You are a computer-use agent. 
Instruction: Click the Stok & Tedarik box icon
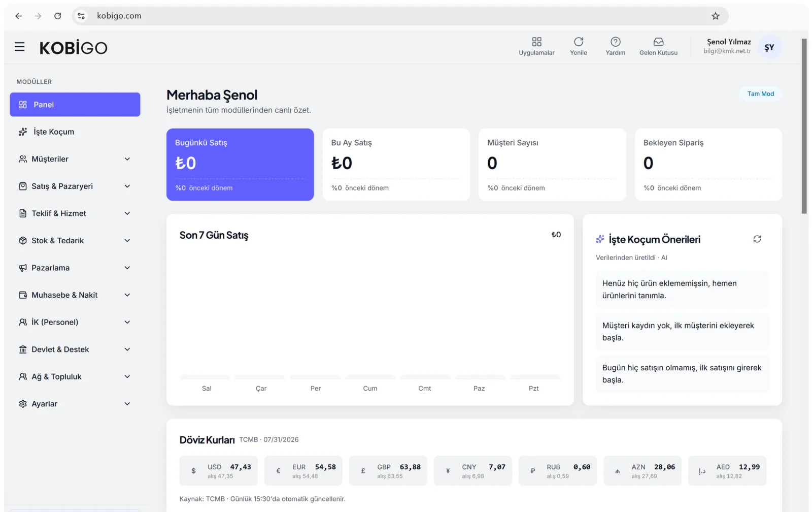click(x=23, y=241)
